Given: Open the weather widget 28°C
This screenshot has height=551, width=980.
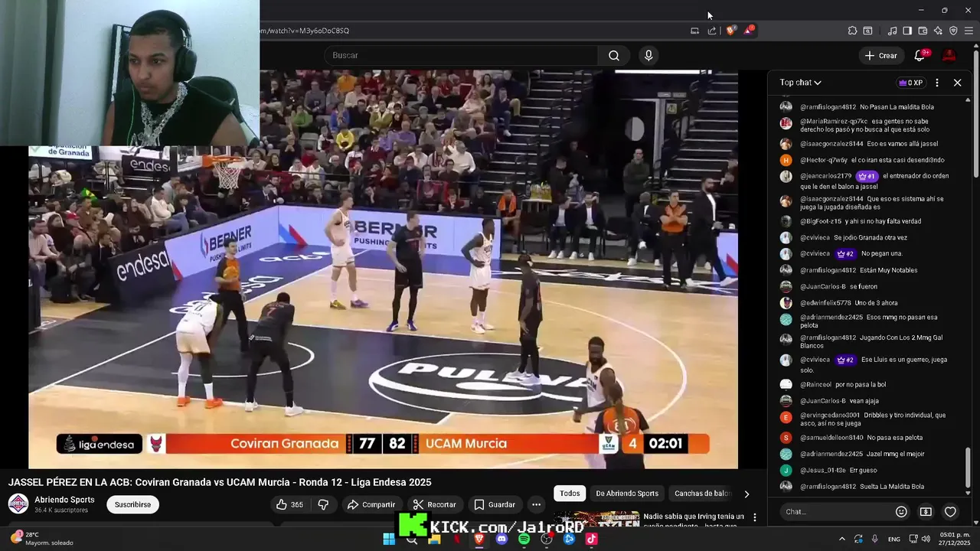Looking at the screenshot, I should (42, 539).
